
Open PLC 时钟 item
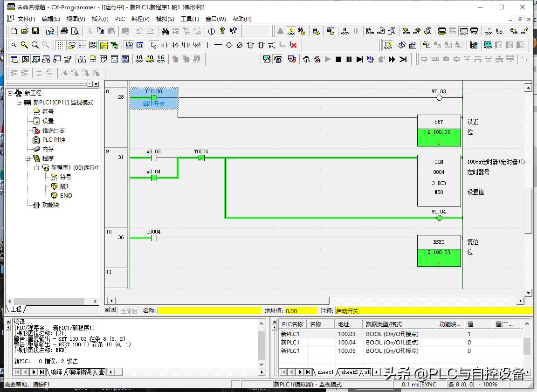click(x=54, y=140)
